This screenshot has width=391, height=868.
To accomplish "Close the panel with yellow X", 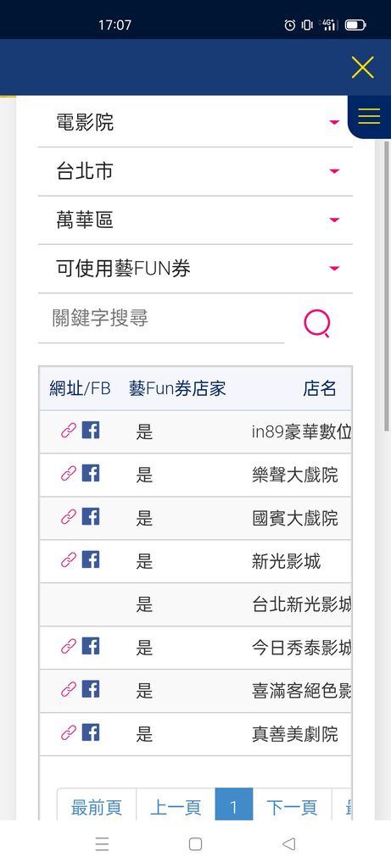I will [x=363, y=67].
